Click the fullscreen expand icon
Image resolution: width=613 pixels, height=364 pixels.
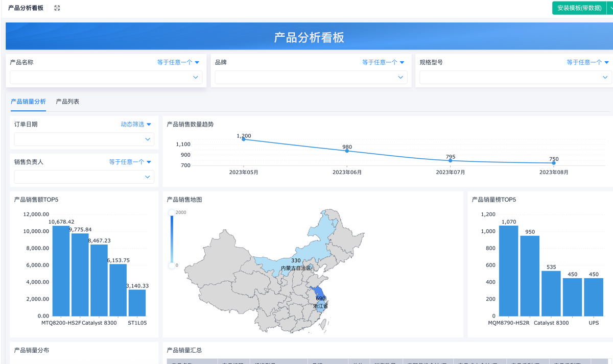point(57,8)
